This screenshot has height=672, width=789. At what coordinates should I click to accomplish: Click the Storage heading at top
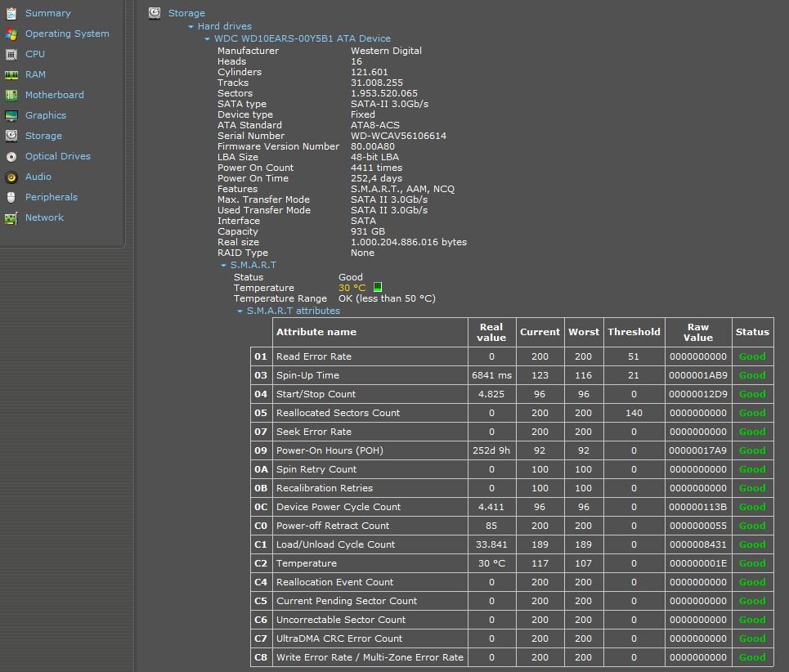(x=186, y=13)
